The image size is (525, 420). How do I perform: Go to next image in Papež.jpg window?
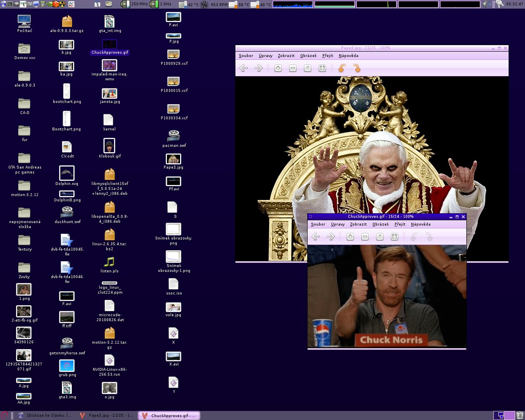tap(258, 68)
